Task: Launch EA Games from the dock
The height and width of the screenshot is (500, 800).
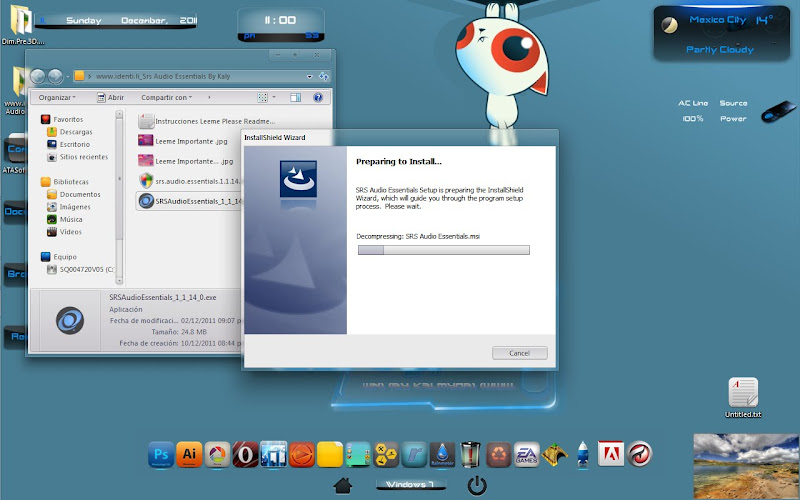Action: 527,454
